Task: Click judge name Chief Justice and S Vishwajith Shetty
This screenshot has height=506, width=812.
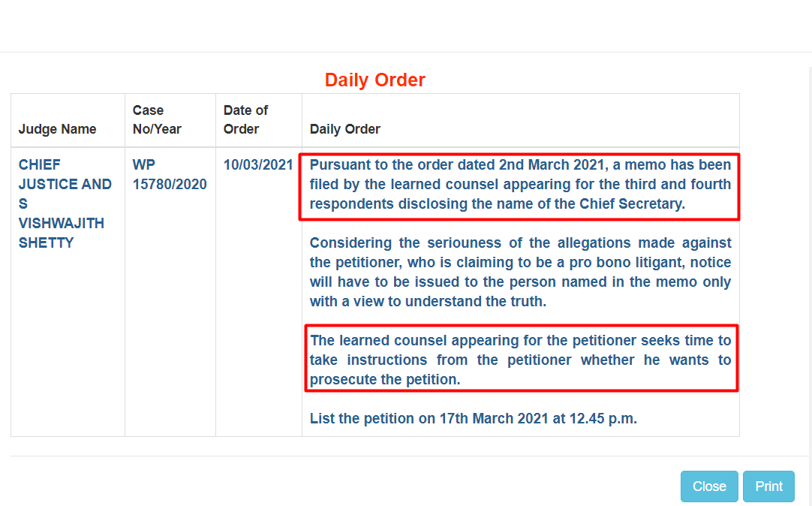Action: (65, 203)
